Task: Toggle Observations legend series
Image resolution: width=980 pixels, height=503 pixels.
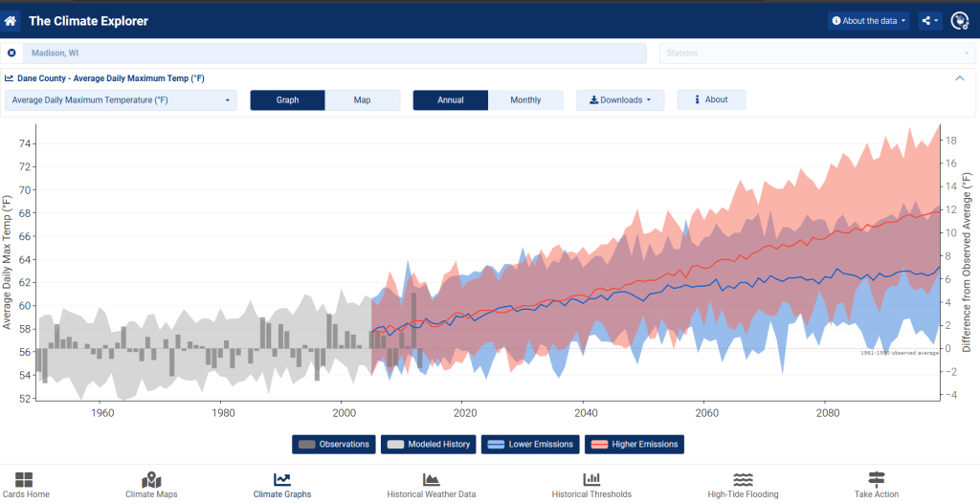Action: (334, 444)
